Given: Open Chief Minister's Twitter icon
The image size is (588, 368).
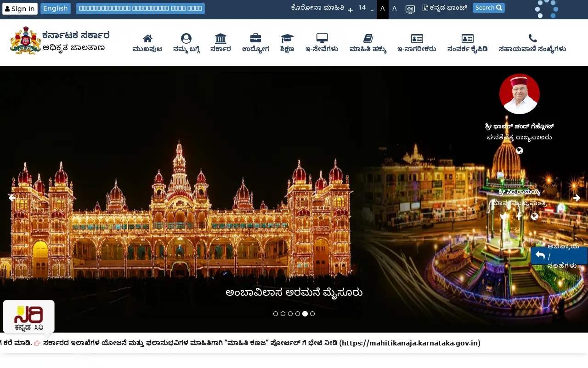Looking at the screenshot, I should (504, 216).
